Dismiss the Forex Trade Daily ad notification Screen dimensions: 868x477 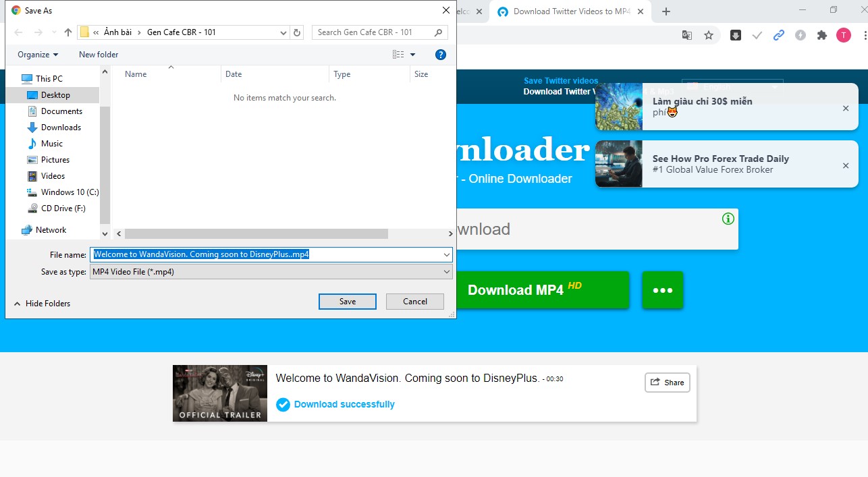point(846,165)
